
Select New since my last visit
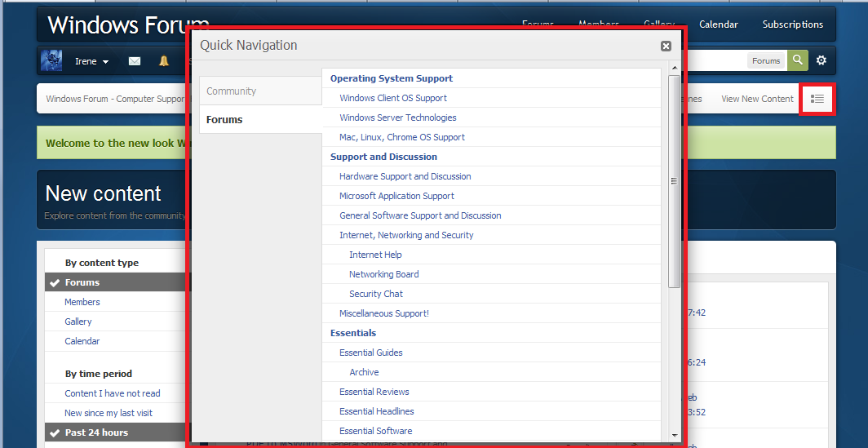108,413
